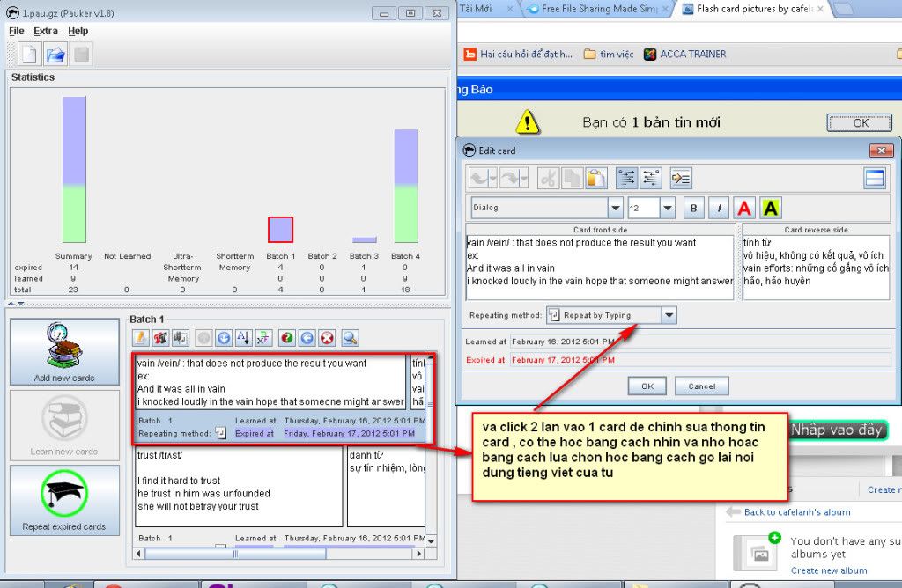Click the A-Z sort cards icon

click(x=244, y=337)
